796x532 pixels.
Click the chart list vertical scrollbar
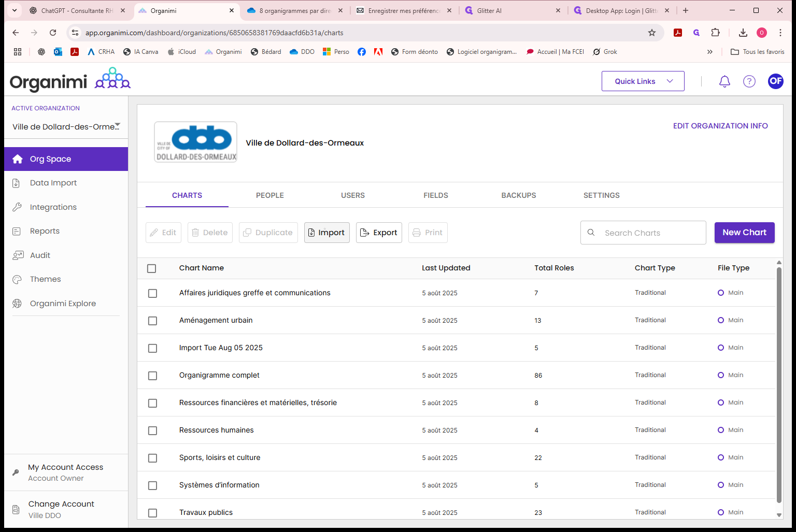tap(779, 384)
